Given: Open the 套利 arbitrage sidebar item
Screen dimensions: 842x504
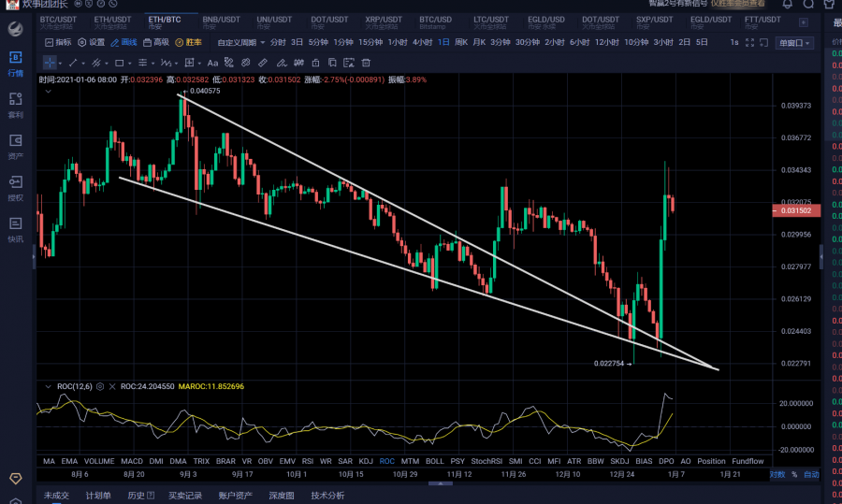Looking at the screenshot, I should click(x=16, y=106).
